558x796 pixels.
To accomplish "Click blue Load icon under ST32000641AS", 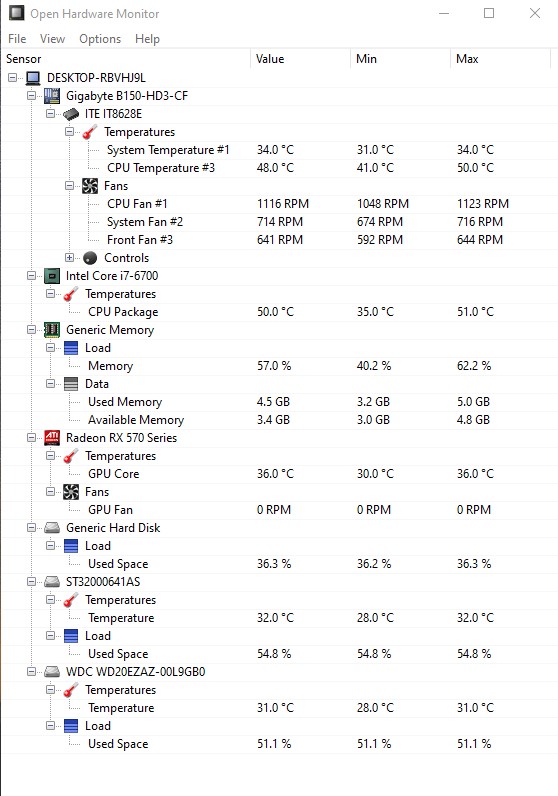I will click(71, 636).
